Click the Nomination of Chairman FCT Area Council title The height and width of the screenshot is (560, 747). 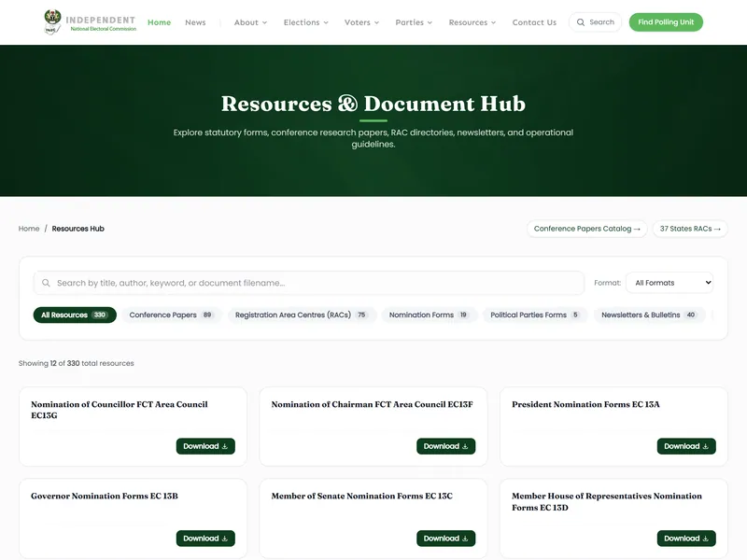point(372,404)
